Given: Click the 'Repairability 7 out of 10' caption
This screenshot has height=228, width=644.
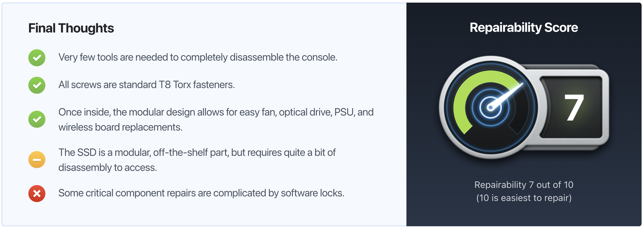Looking at the screenshot, I should (x=524, y=185).
